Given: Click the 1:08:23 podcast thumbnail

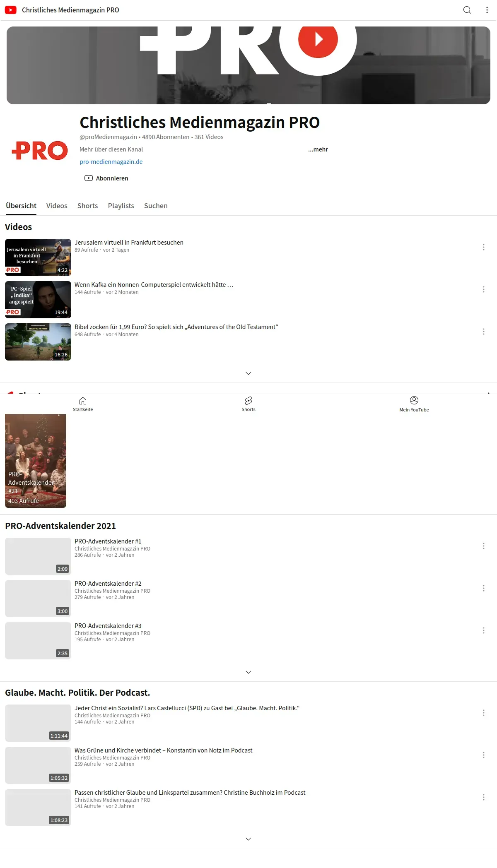Looking at the screenshot, I should (x=38, y=808).
